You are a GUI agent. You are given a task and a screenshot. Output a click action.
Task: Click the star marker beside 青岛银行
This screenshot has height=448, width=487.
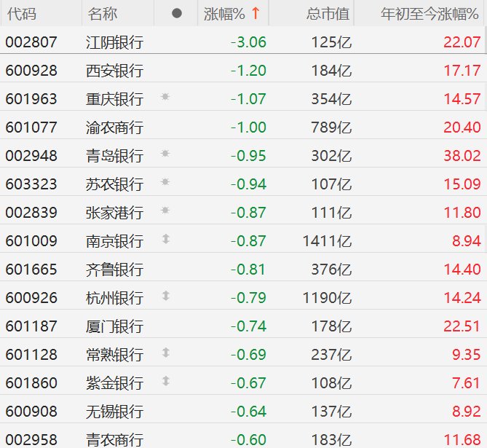pos(165,154)
